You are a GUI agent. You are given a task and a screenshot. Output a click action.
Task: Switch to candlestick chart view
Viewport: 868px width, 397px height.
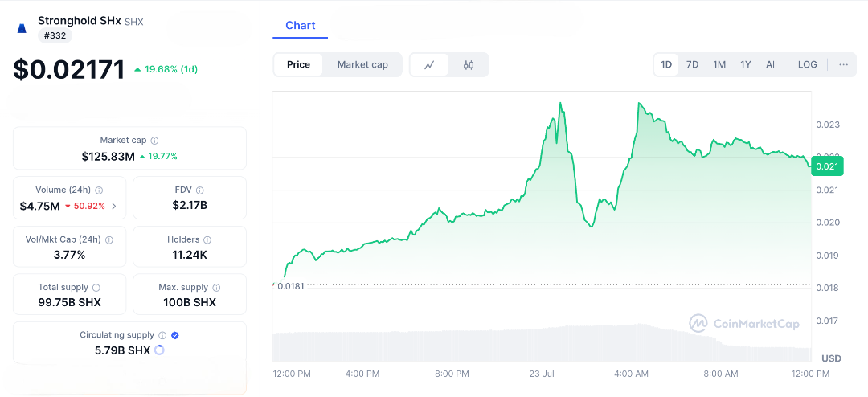pos(469,65)
